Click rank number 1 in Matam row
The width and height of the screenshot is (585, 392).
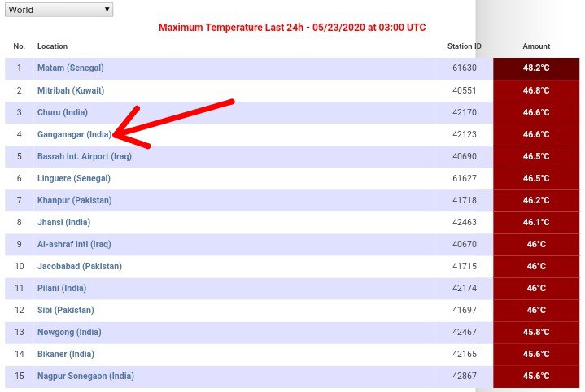click(19, 68)
